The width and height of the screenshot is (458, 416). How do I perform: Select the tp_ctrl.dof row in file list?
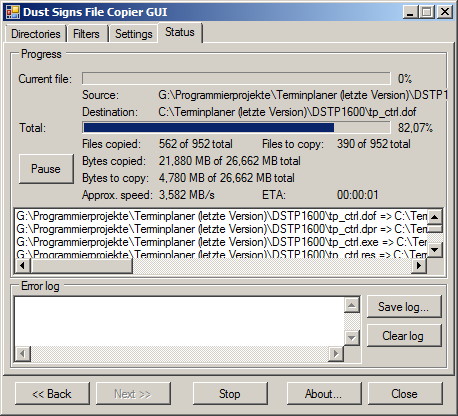221,216
